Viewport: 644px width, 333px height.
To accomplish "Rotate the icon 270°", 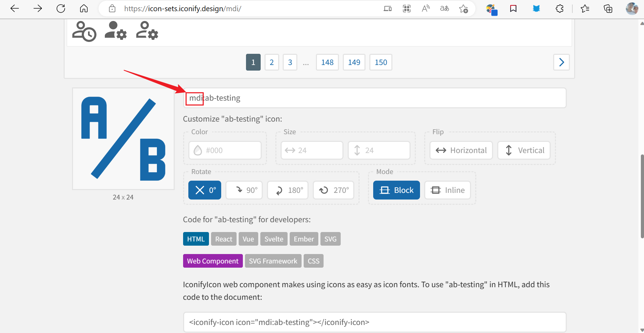I will [x=334, y=190].
